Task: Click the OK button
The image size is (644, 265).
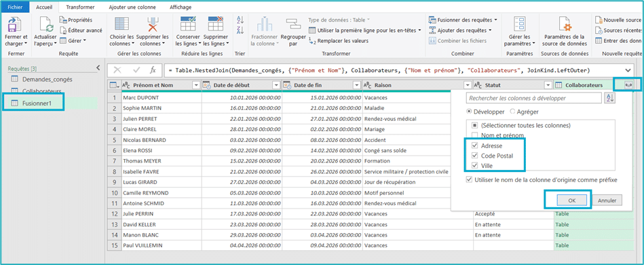Action: (572, 200)
